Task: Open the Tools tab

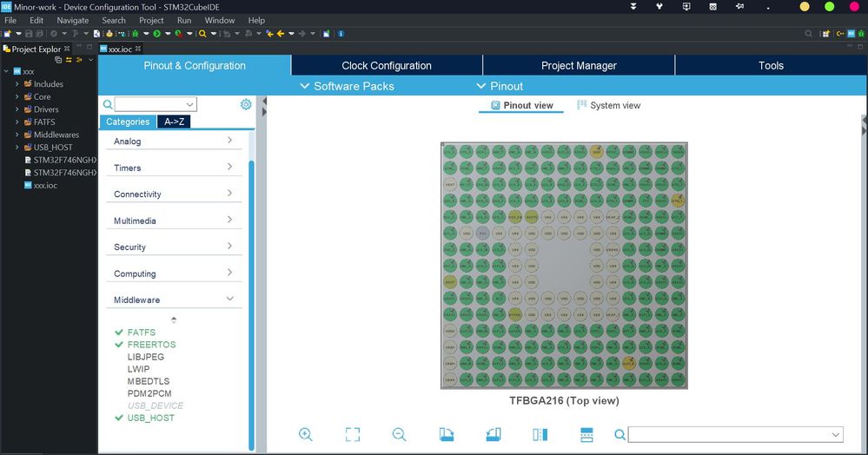Action: [x=771, y=65]
